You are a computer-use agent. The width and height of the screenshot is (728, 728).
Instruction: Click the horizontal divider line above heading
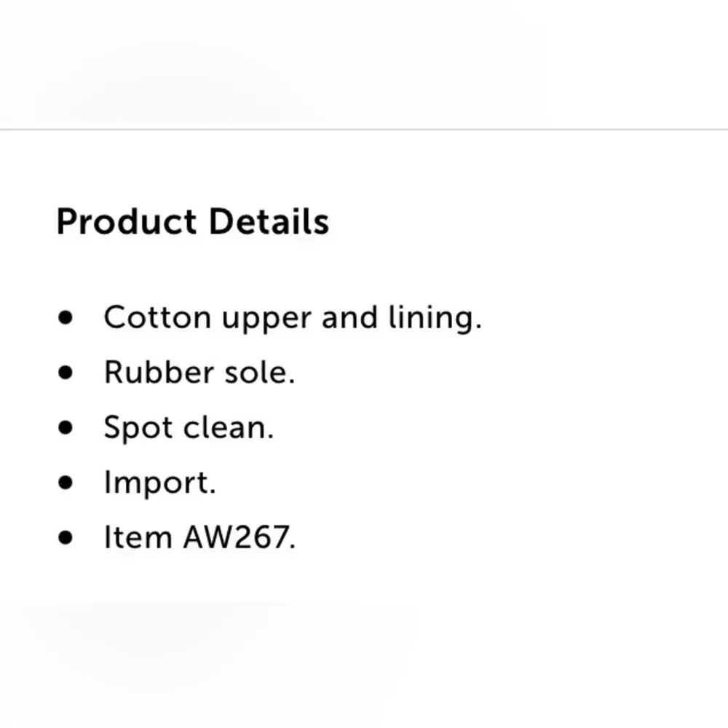364,130
